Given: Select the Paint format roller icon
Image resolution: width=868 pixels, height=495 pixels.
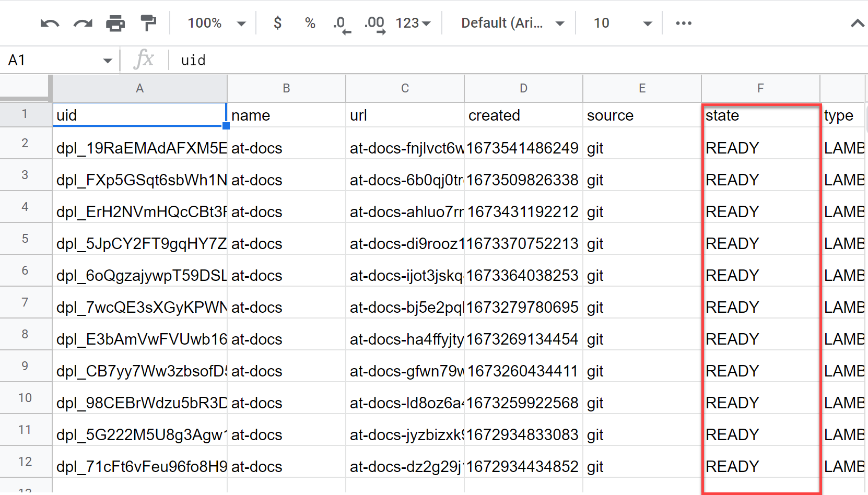Looking at the screenshot, I should 148,23.
